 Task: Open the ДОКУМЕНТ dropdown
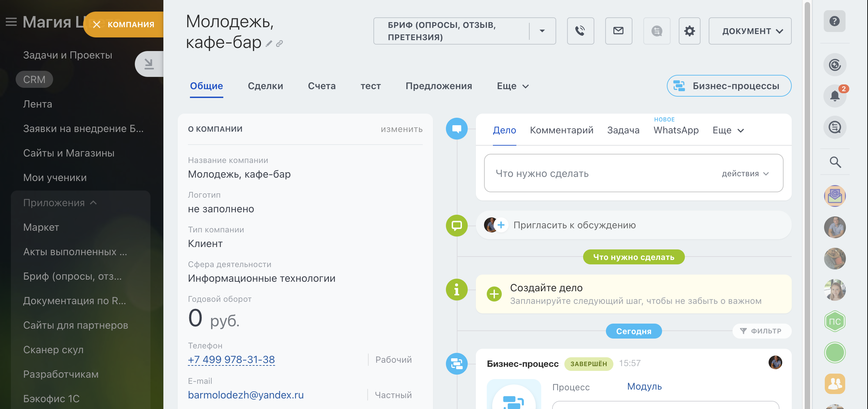tap(750, 31)
